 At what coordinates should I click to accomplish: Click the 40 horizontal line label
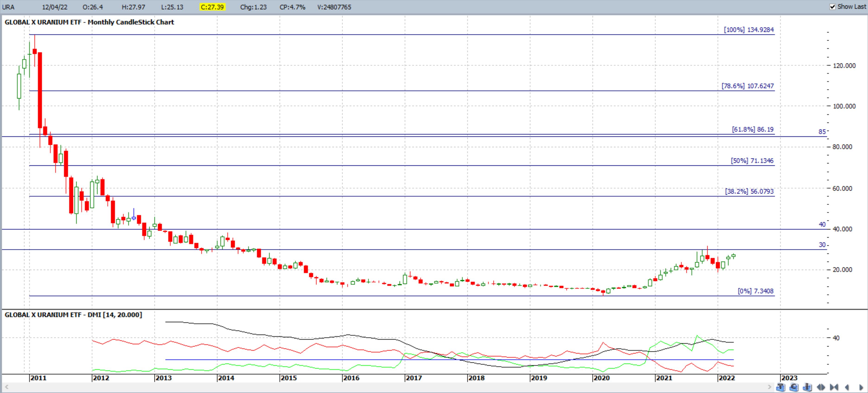[x=822, y=224]
